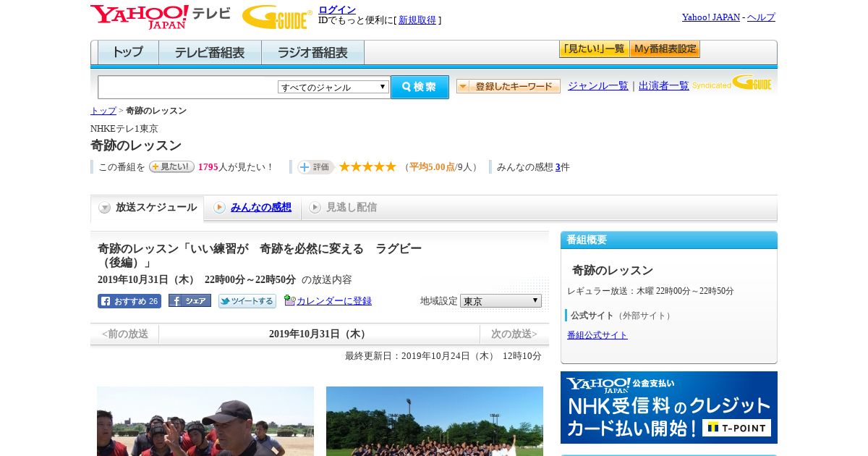Screen dimensions: 868x456
Task: Open the ジャンル一覧 link
Action: click(598, 86)
